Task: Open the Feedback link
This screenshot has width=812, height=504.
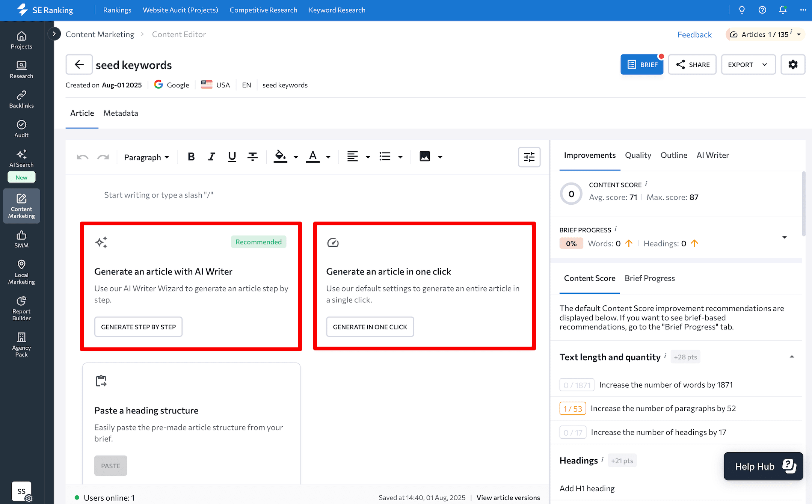Action: coord(694,35)
